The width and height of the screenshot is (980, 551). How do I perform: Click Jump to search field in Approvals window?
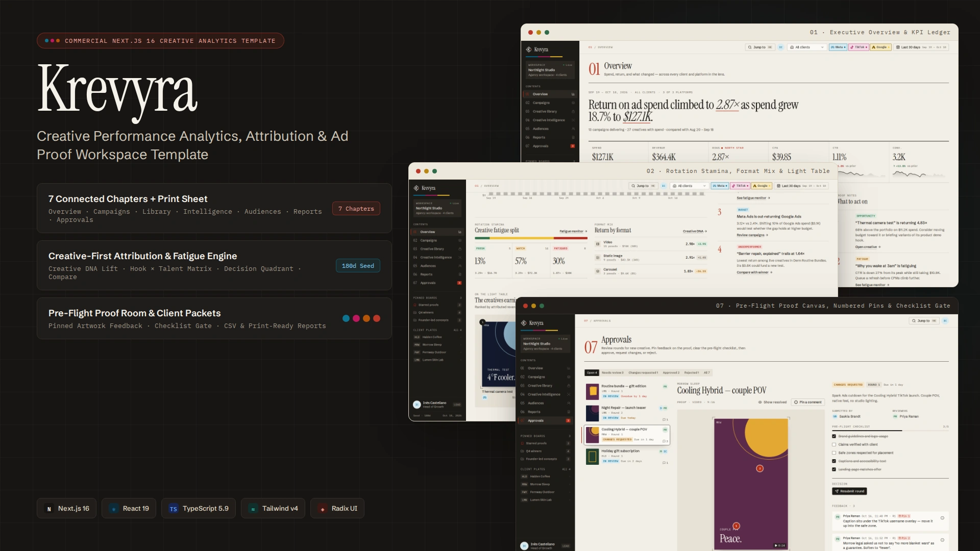point(924,321)
